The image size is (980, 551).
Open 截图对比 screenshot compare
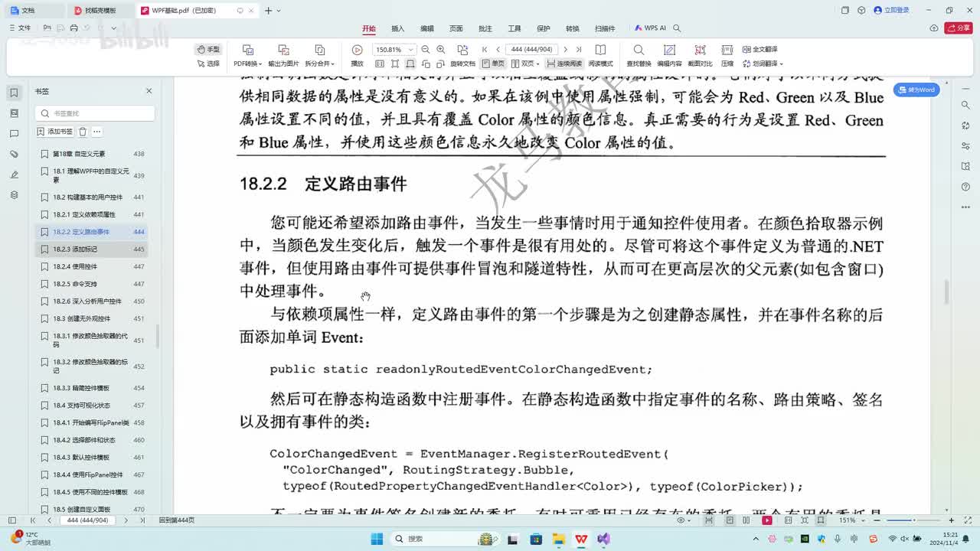(700, 56)
